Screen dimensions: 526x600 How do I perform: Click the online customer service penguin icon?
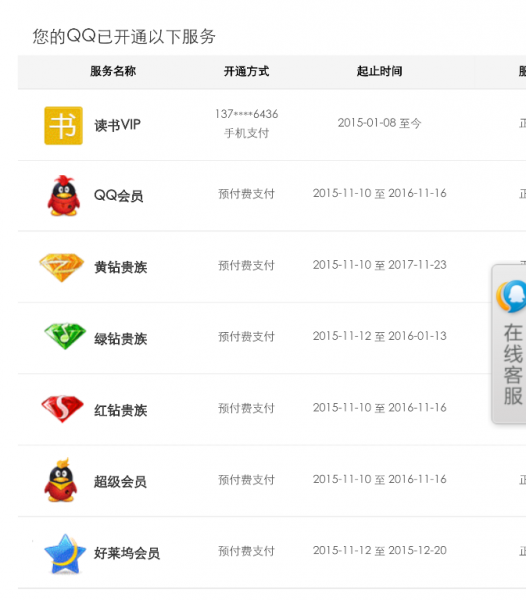point(511,297)
